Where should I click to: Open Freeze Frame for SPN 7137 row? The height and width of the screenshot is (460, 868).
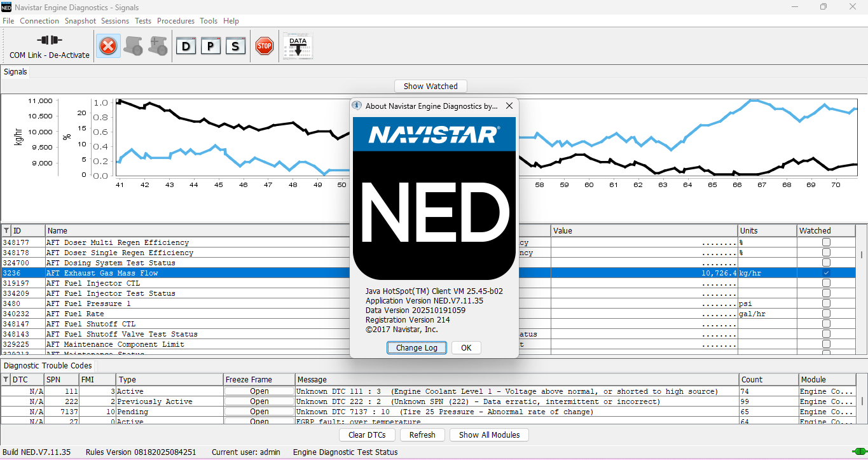pyautogui.click(x=259, y=412)
